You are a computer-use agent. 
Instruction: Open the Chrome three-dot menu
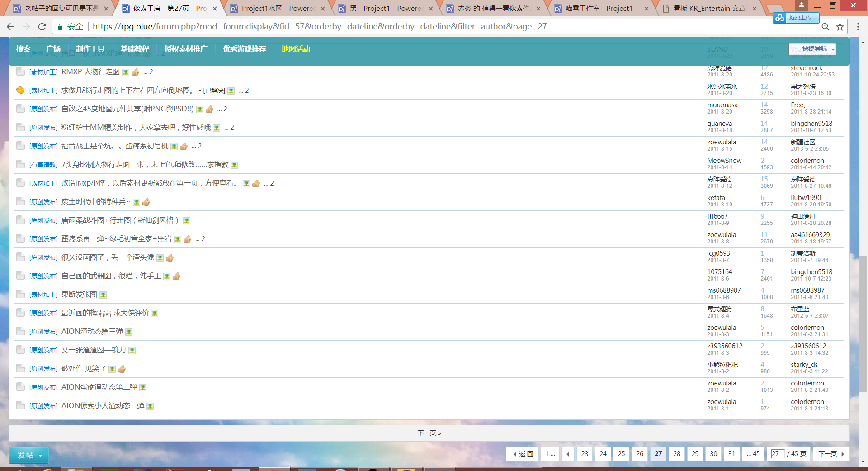[858, 27]
